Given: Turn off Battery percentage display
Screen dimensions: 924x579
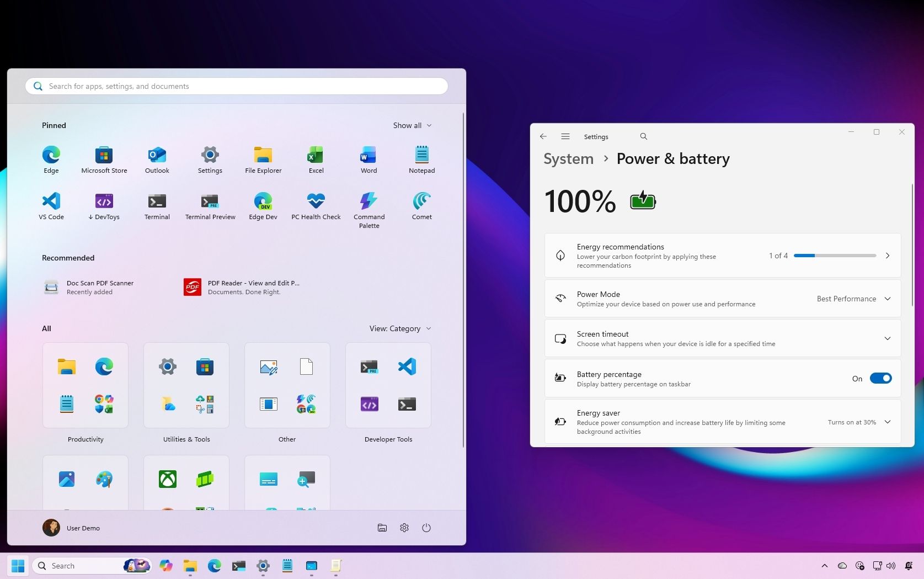Looking at the screenshot, I should point(880,378).
